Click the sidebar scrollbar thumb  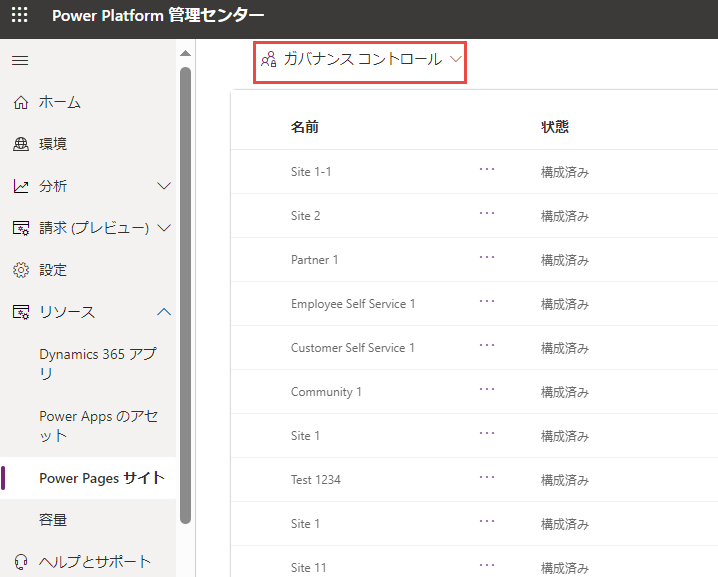point(185,295)
